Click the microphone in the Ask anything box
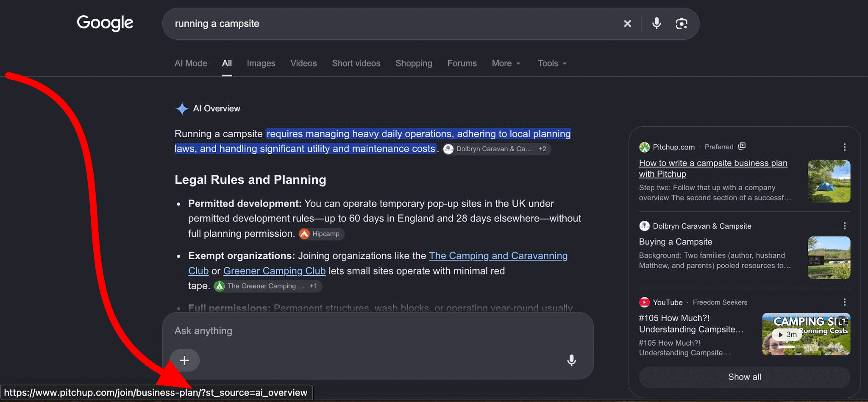Viewport: 868px width, 402px height. coord(571,360)
